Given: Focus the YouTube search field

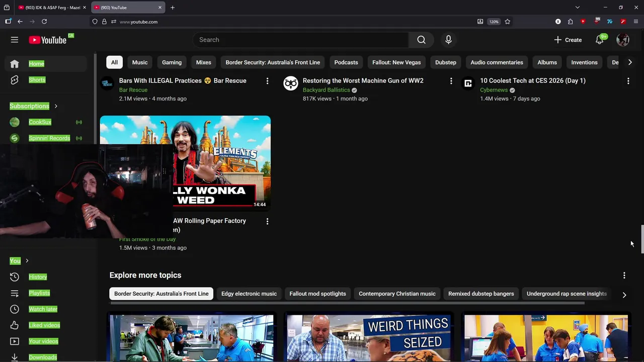Looking at the screenshot, I should pos(301,40).
